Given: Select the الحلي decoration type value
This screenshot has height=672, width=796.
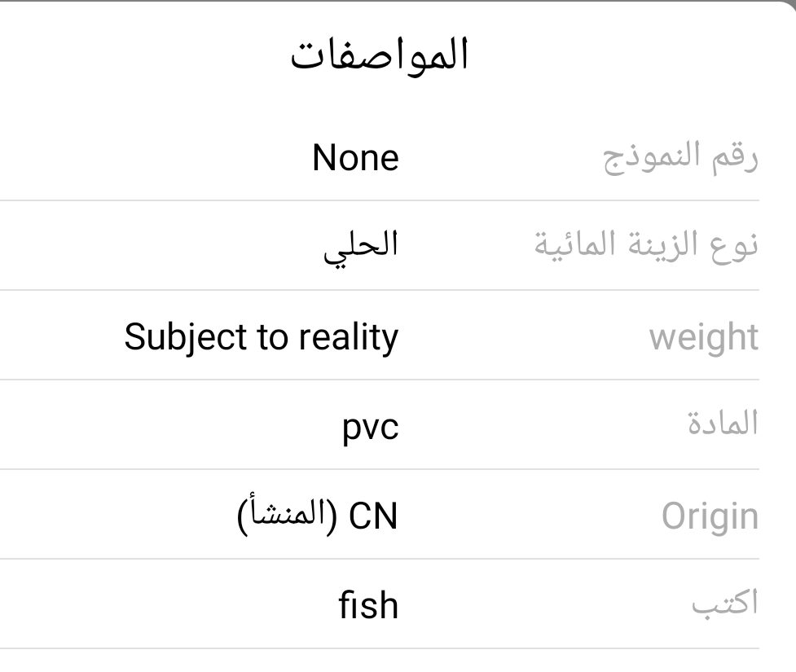Looking at the screenshot, I should 361,247.
